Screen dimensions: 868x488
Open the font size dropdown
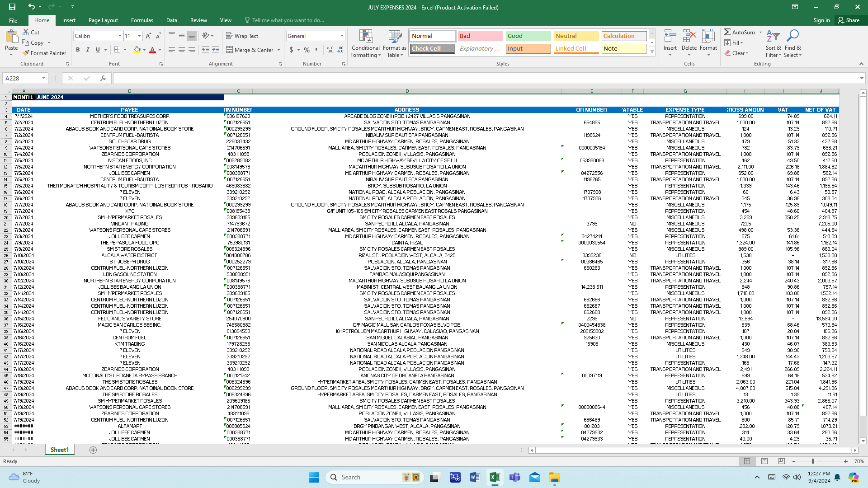(139, 36)
